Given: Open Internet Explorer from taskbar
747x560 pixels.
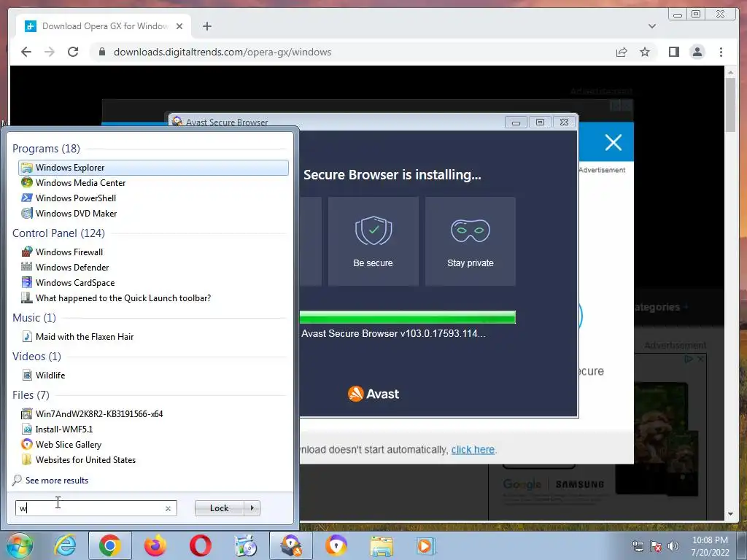Looking at the screenshot, I should [x=65, y=545].
